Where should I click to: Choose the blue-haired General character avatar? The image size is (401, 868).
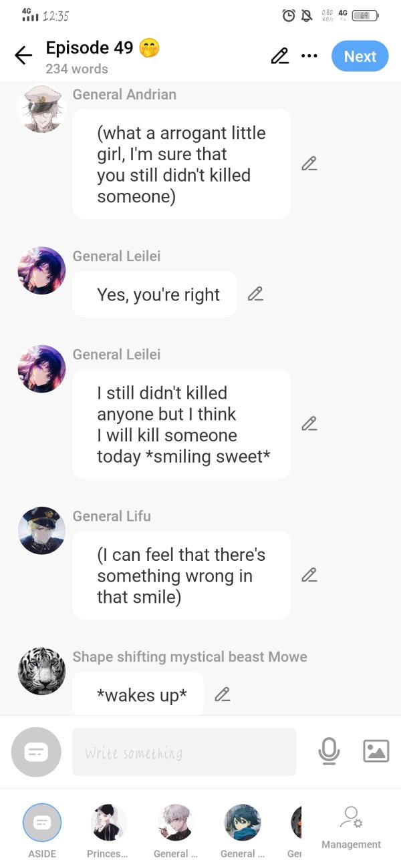242,823
